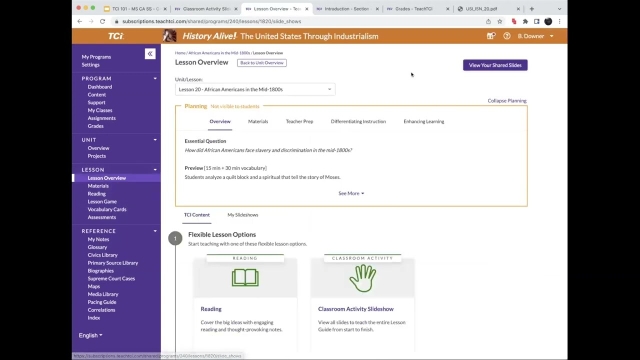
Task: Click the browser forward arrow
Action: point(91,21)
